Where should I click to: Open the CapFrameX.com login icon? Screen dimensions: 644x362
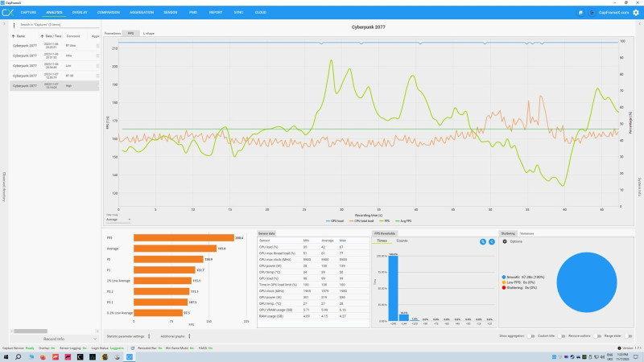(x=592, y=13)
